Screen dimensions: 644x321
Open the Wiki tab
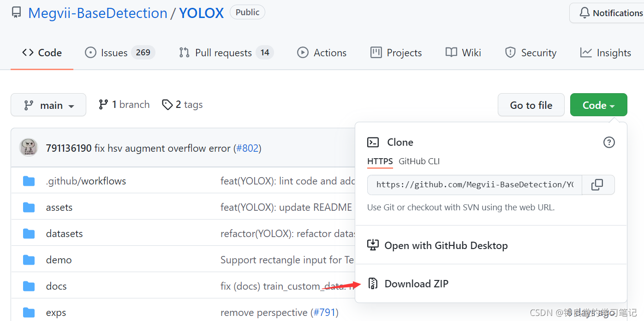coord(463,53)
